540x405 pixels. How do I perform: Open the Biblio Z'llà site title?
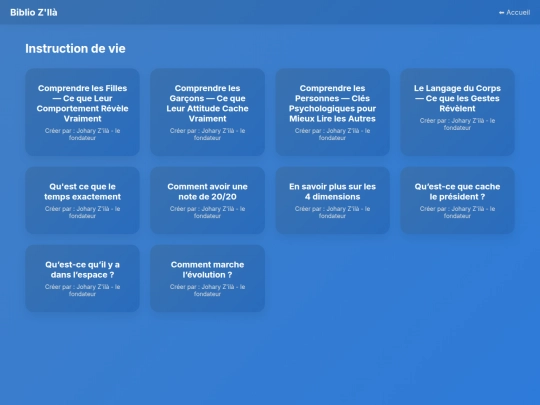(x=34, y=12)
